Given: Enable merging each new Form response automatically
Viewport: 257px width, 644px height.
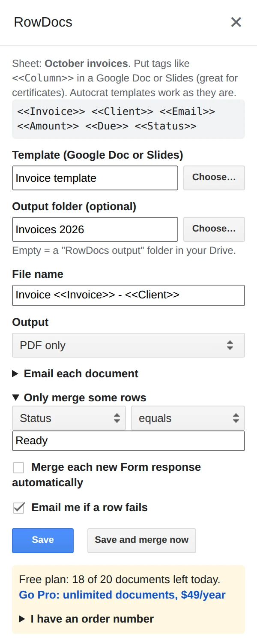Looking at the screenshot, I should click(18, 467).
